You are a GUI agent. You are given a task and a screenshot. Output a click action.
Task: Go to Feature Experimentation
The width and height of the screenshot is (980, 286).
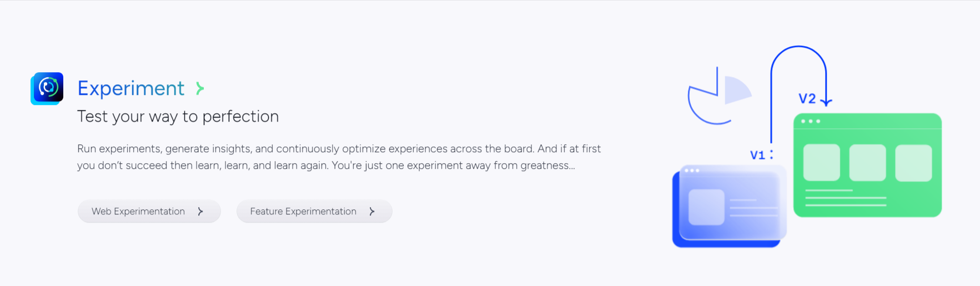[303, 212]
